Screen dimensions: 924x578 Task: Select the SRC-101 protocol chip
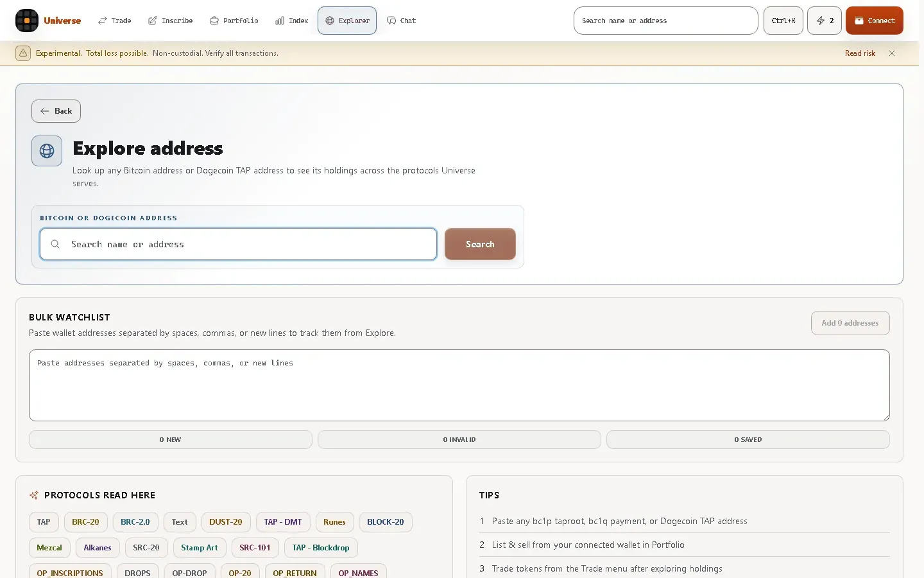[x=255, y=548]
